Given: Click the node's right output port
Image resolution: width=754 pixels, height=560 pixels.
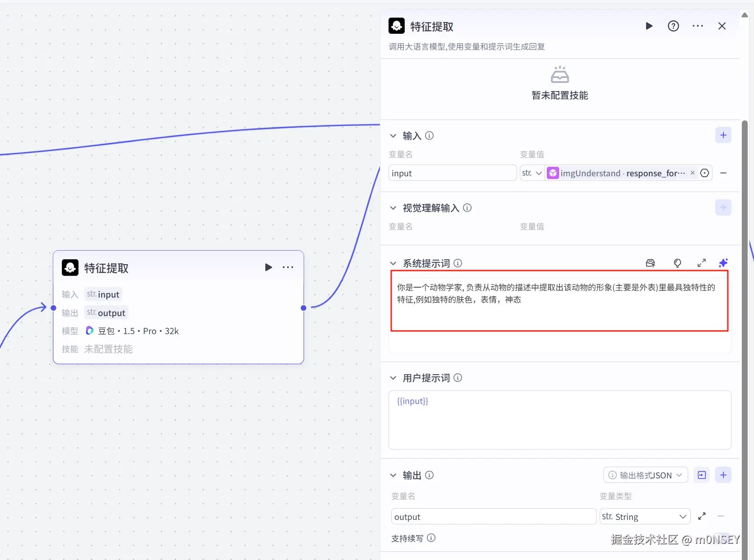Looking at the screenshot, I should point(303,308).
